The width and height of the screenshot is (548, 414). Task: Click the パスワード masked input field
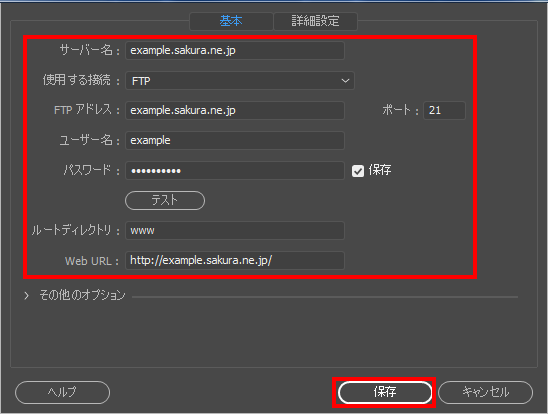click(235, 170)
